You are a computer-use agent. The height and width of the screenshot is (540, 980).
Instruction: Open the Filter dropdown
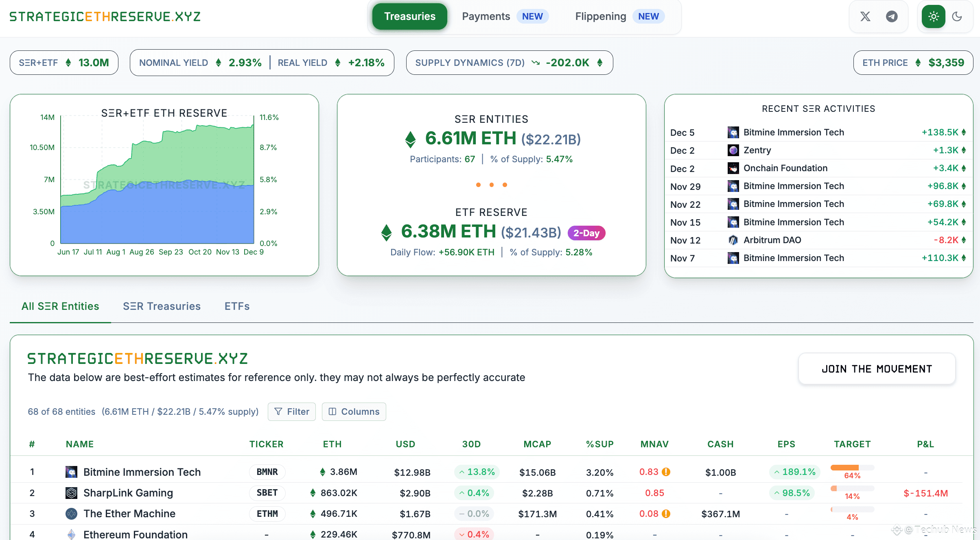coord(292,412)
